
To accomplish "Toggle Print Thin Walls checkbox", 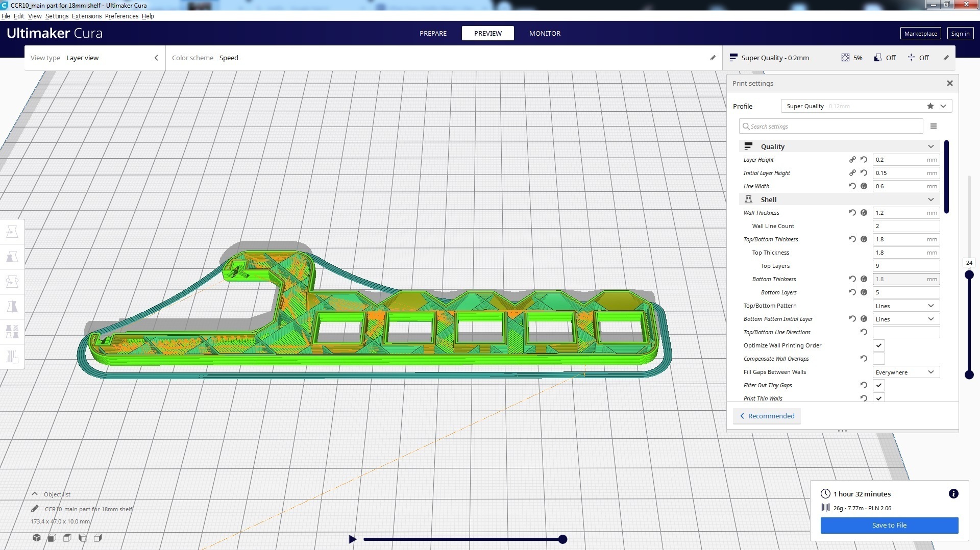I will pyautogui.click(x=879, y=397).
